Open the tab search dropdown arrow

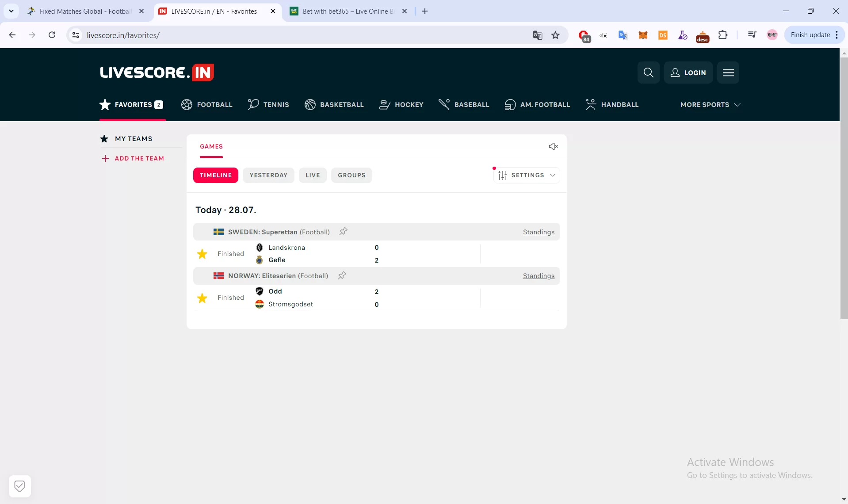pos(11,11)
